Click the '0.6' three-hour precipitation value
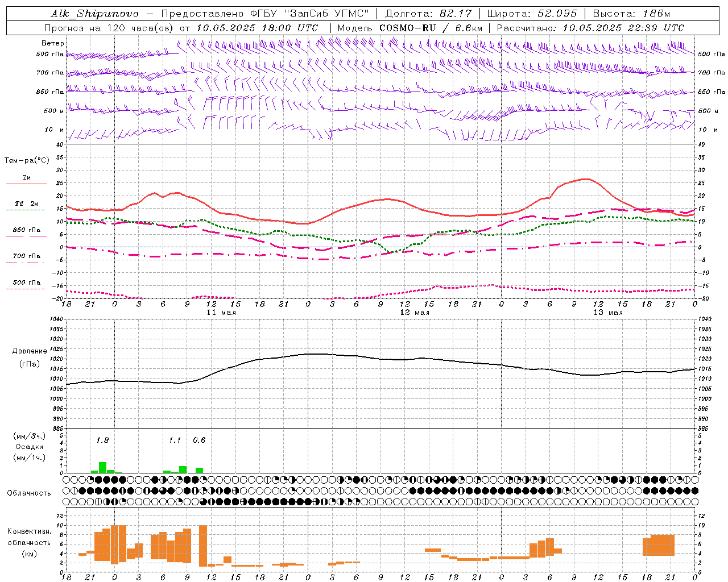Viewport: 728px width, 582px height. pyautogui.click(x=199, y=440)
